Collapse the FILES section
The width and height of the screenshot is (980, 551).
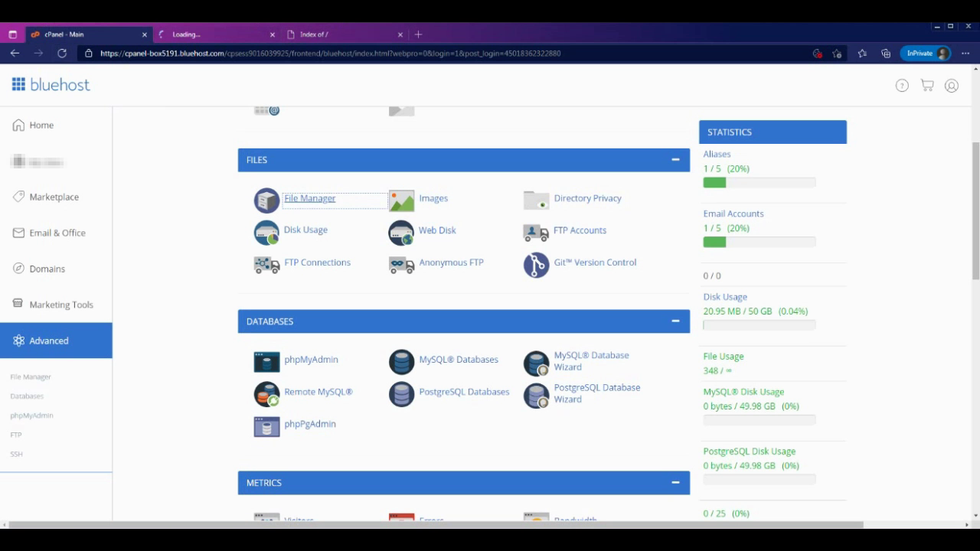(x=675, y=160)
